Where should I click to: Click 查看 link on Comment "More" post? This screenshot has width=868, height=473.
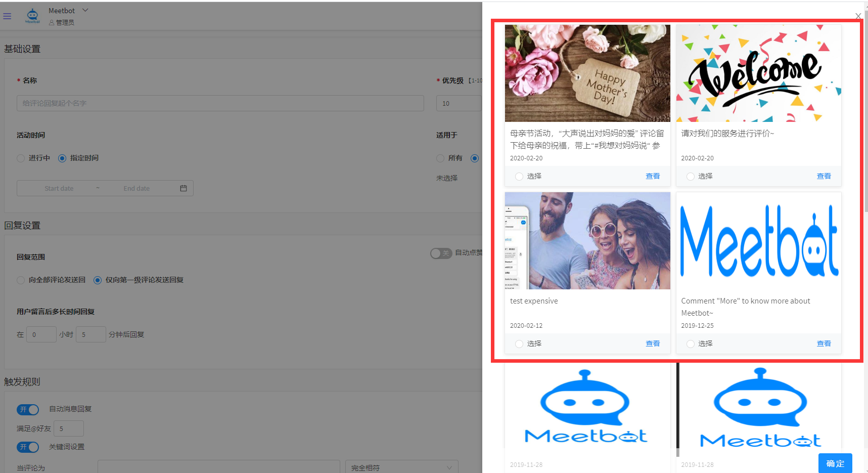[x=824, y=343]
